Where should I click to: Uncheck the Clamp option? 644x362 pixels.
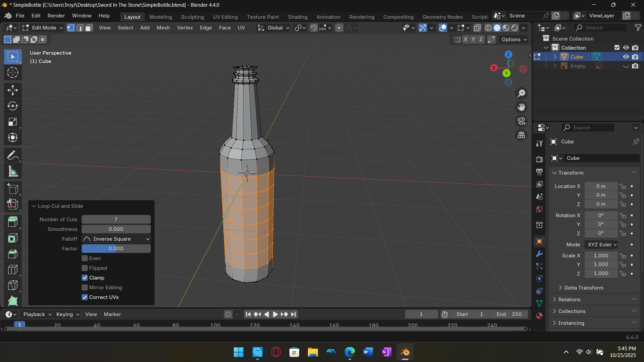(85, 278)
